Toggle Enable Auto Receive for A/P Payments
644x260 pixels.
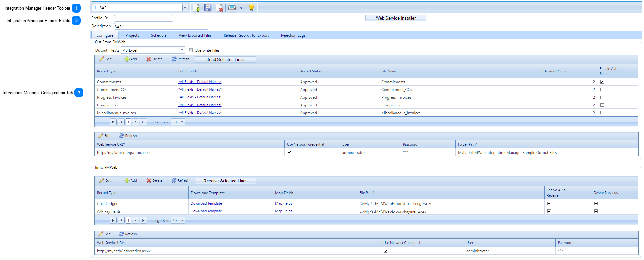coord(549,211)
